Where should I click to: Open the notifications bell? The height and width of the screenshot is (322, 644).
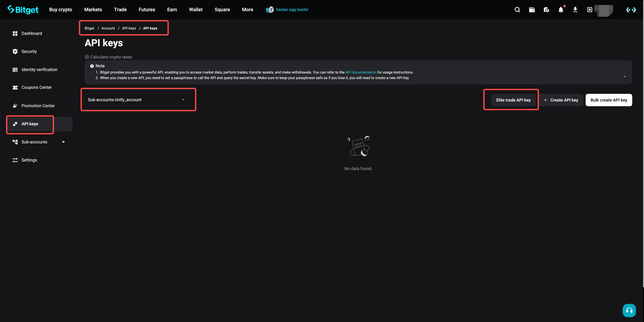561,10
